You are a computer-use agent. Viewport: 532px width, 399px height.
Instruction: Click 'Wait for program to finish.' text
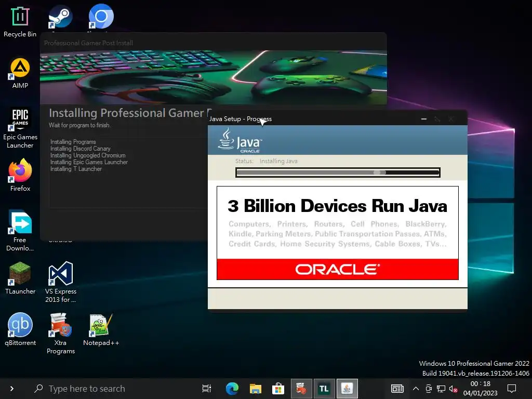coord(79,125)
